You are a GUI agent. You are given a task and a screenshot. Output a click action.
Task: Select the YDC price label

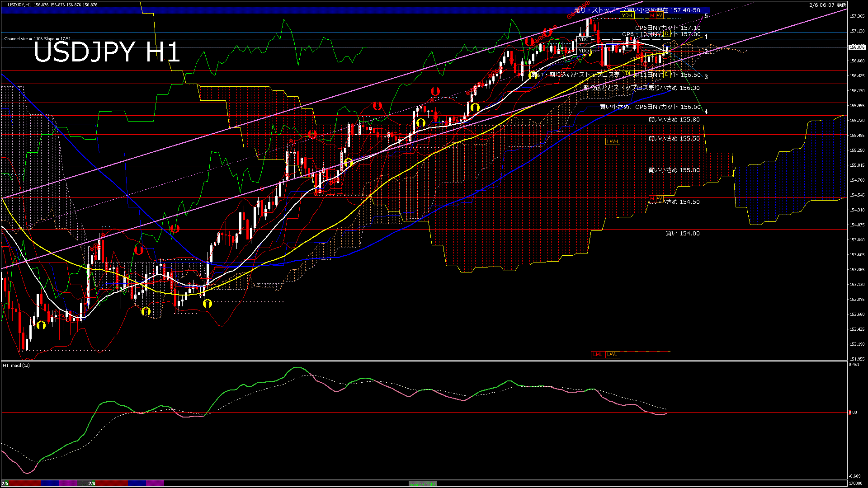pos(584,39)
